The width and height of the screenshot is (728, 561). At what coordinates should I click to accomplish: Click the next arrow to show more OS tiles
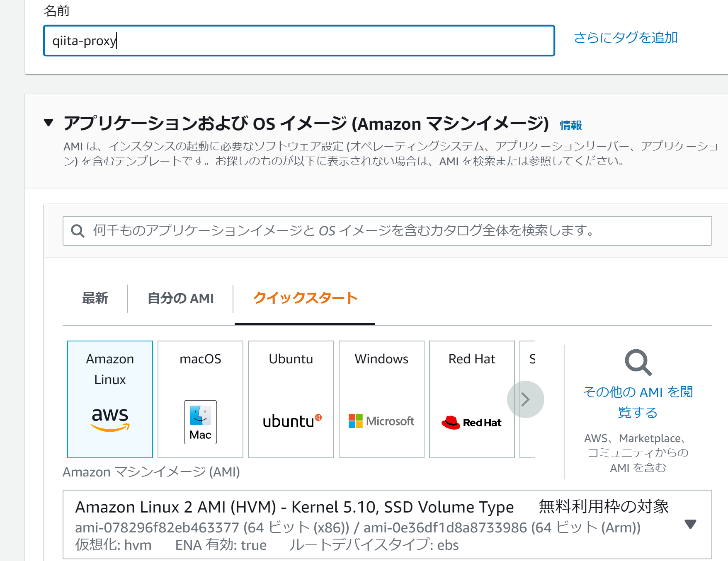(525, 399)
